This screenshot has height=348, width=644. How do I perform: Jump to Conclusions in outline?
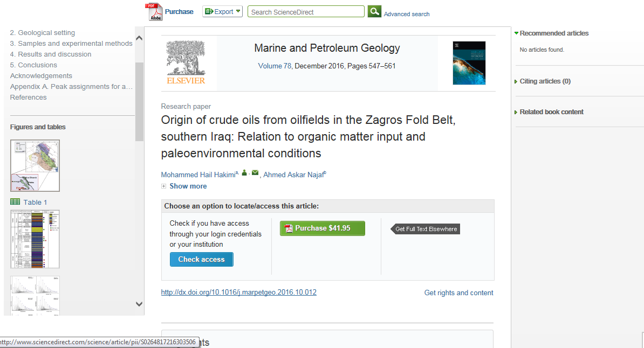(x=33, y=65)
